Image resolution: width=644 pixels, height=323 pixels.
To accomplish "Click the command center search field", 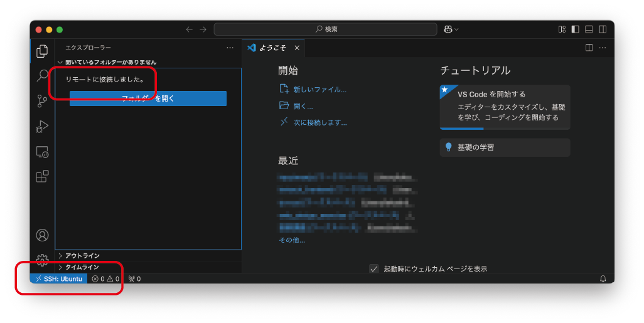I will (325, 29).
